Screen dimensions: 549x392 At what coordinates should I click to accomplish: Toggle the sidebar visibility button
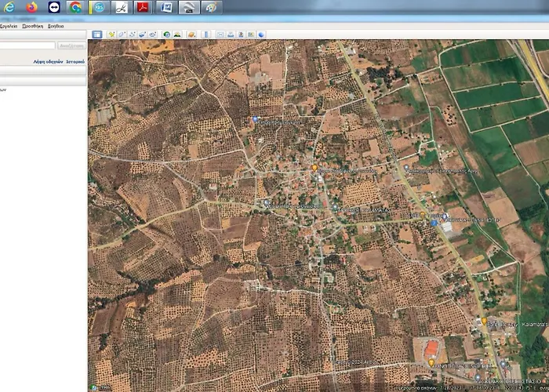coord(97,34)
